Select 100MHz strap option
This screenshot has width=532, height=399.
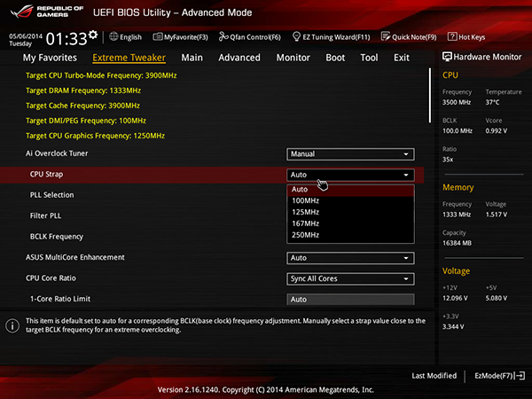pos(350,201)
